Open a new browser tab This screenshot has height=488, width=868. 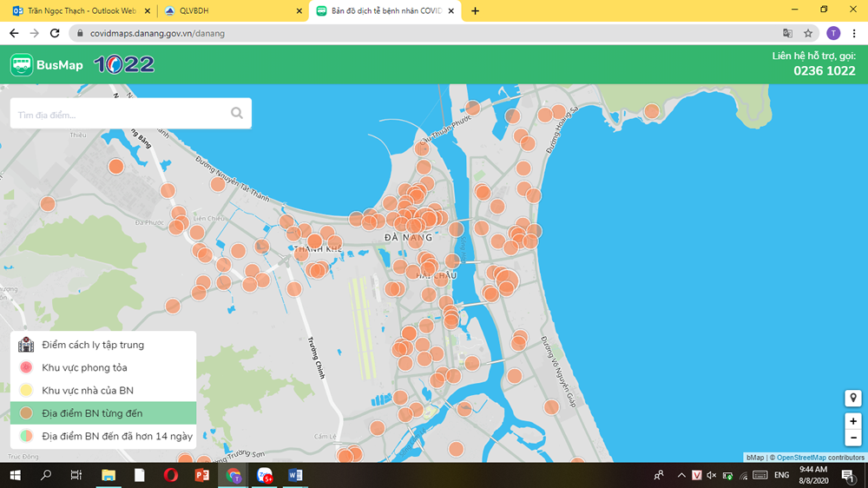(475, 10)
